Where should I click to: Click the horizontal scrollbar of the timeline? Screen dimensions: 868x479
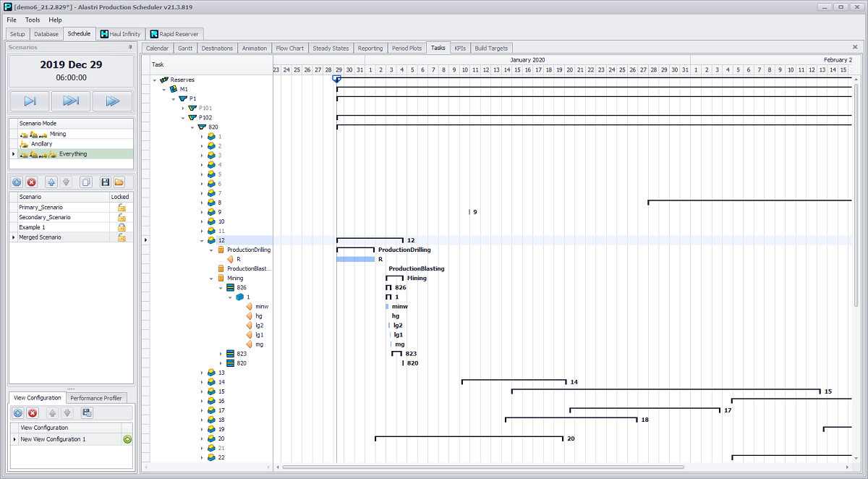click(564, 467)
